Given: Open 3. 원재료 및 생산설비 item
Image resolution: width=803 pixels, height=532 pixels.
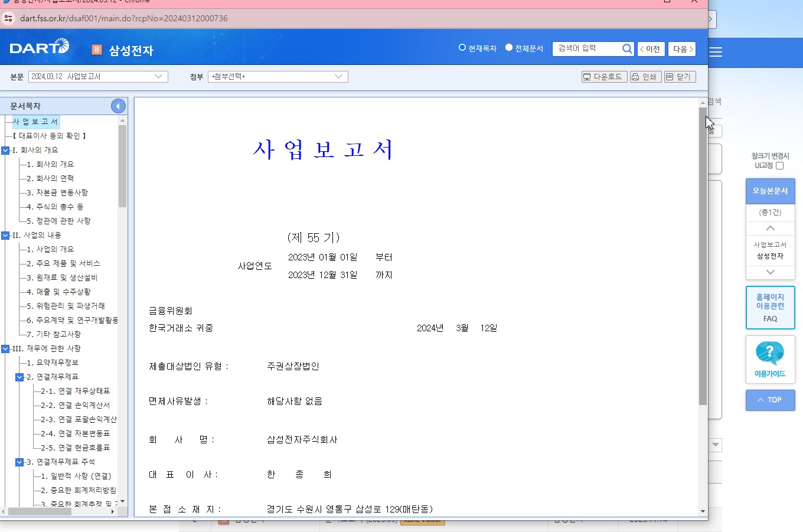Looking at the screenshot, I should pyautogui.click(x=62, y=278).
